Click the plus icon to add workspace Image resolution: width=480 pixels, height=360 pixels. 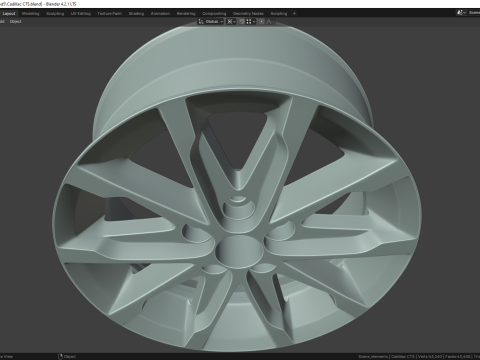[294, 14]
